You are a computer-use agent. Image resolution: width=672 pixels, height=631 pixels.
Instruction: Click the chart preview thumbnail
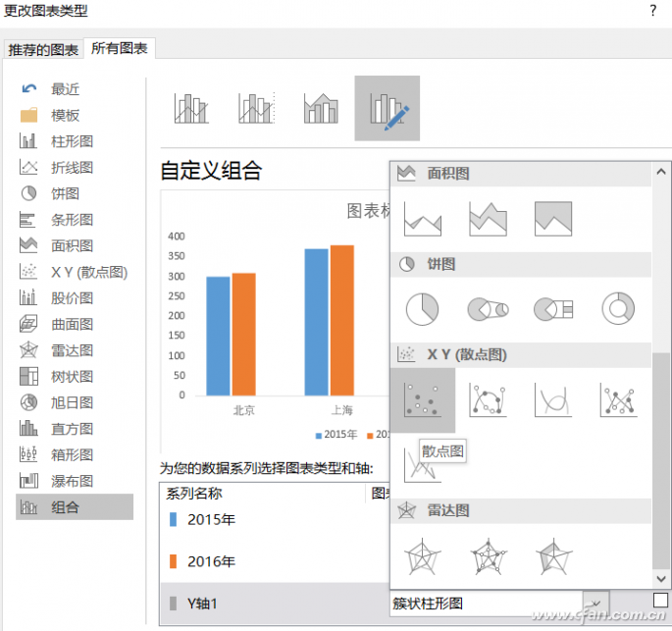pos(276,322)
